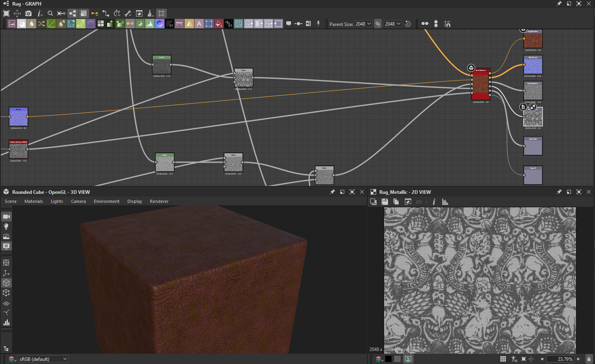Toggle lock in 2D view bar
This screenshot has height=364, width=595.
588,359
